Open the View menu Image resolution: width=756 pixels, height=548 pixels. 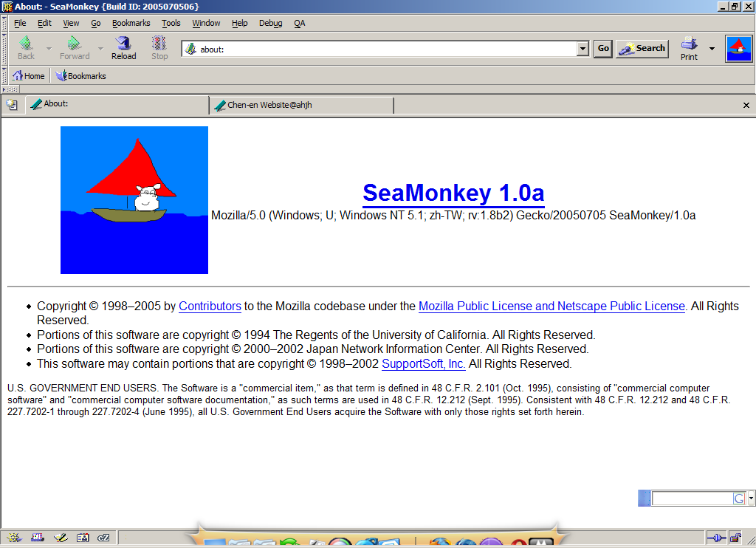tap(71, 23)
